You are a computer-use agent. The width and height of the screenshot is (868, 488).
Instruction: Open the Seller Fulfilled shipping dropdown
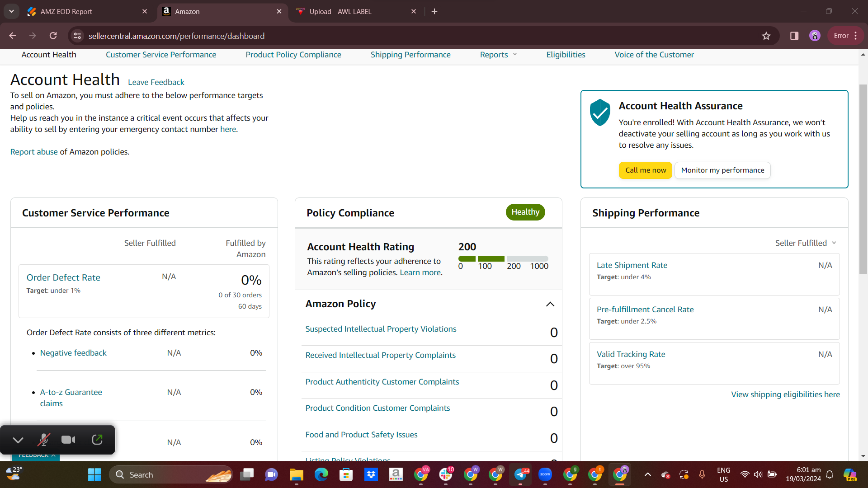(806, 243)
